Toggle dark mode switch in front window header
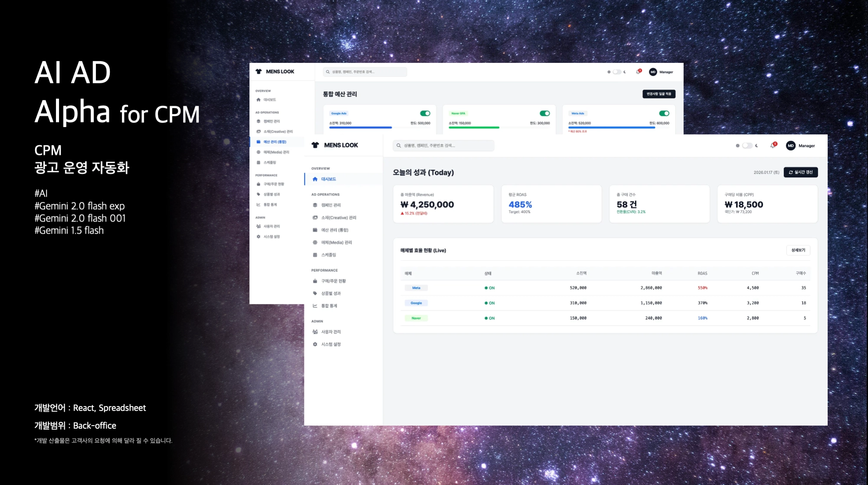 (x=747, y=146)
